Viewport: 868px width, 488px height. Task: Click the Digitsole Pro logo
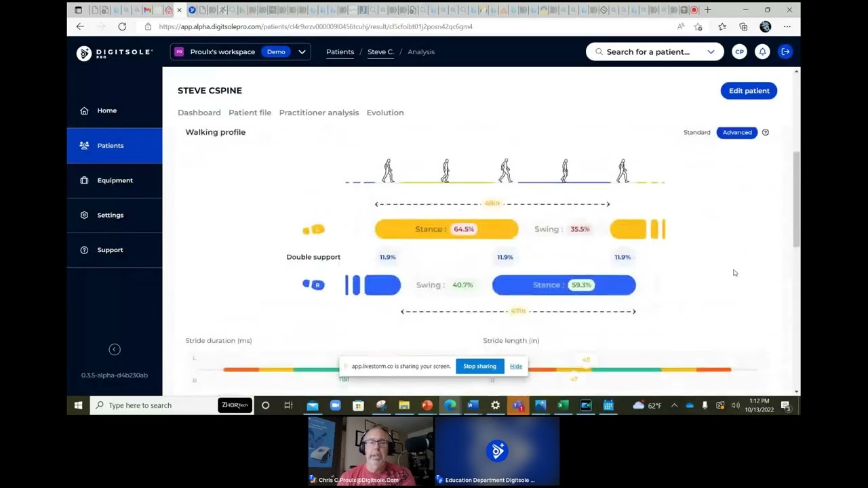(115, 53)
